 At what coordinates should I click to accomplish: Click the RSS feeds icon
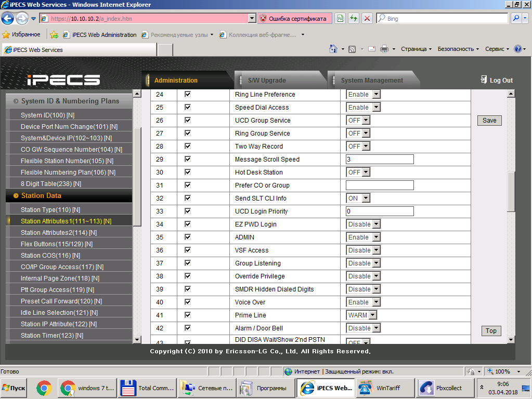point(352,49)
